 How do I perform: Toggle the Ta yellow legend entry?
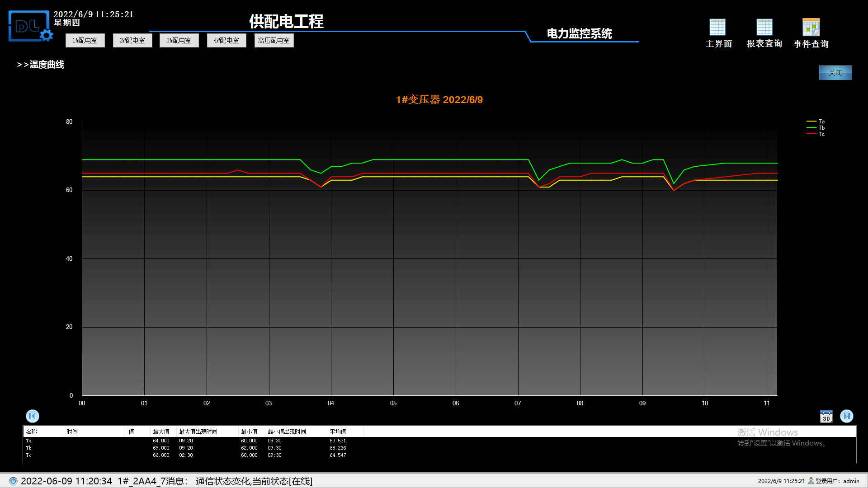click(816, 122)
